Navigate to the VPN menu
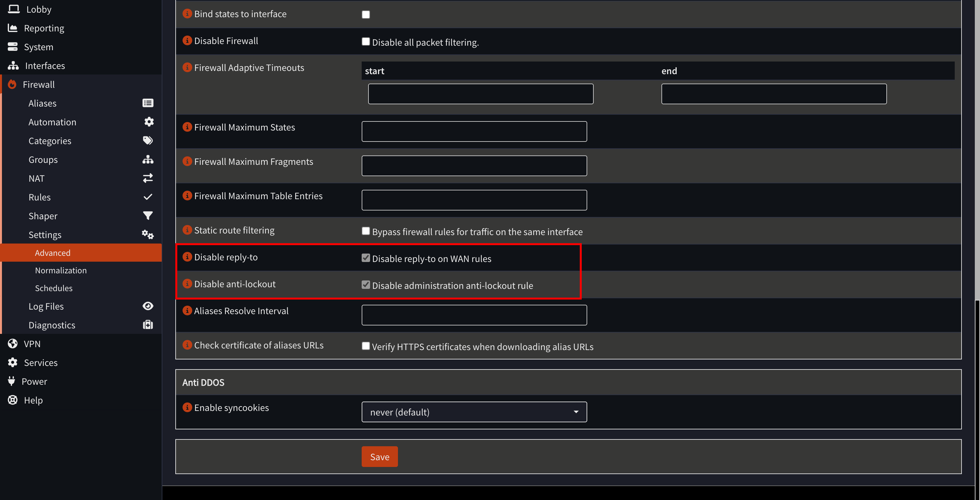The width and height of the screenshot is (980, 500). (32, 343)
